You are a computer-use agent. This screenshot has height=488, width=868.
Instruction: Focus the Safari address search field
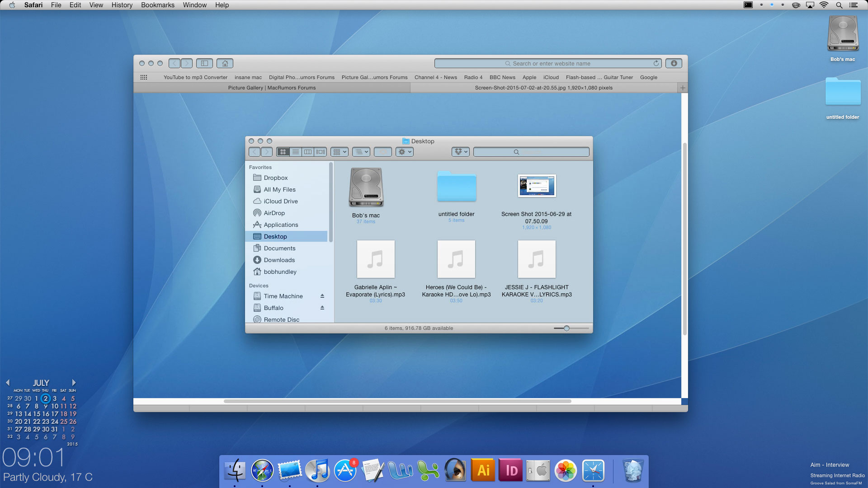coord(548,63)
